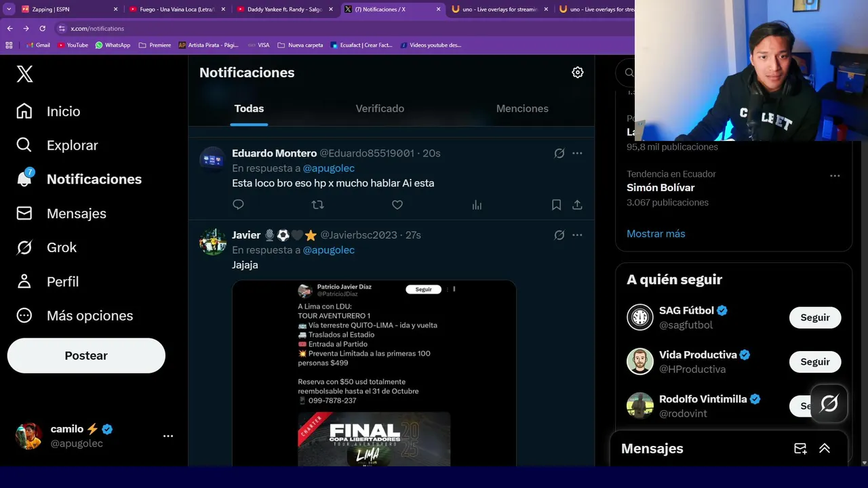
Task: Open Notificaciones in the left sidebar
Action: point(79,179)
